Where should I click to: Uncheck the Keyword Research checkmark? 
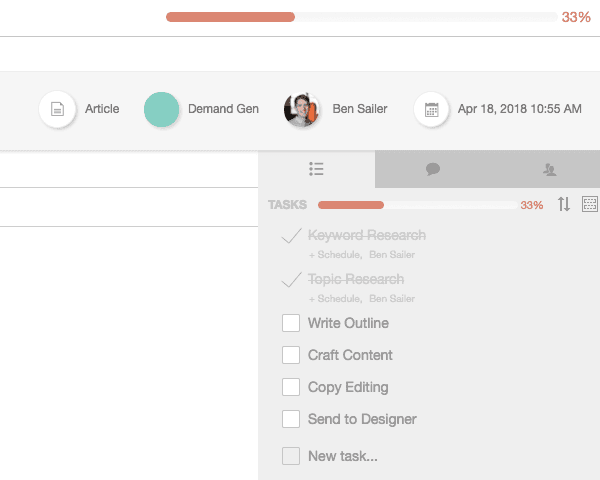291,235
